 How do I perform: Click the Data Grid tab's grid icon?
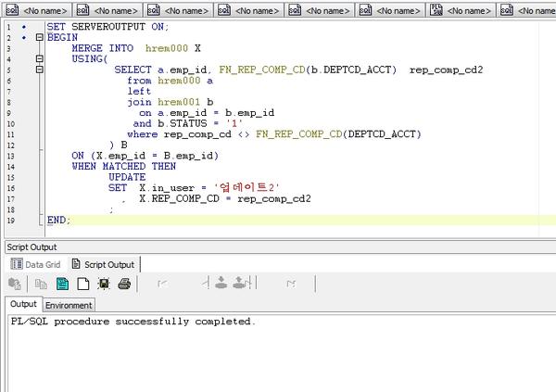tap(17, 264)
